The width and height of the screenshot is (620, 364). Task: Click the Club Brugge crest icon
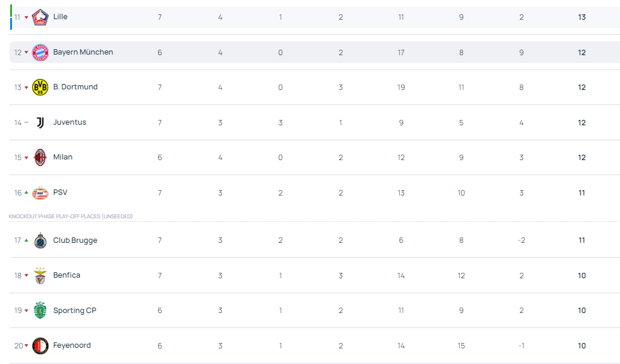click(x=40, y=240)
